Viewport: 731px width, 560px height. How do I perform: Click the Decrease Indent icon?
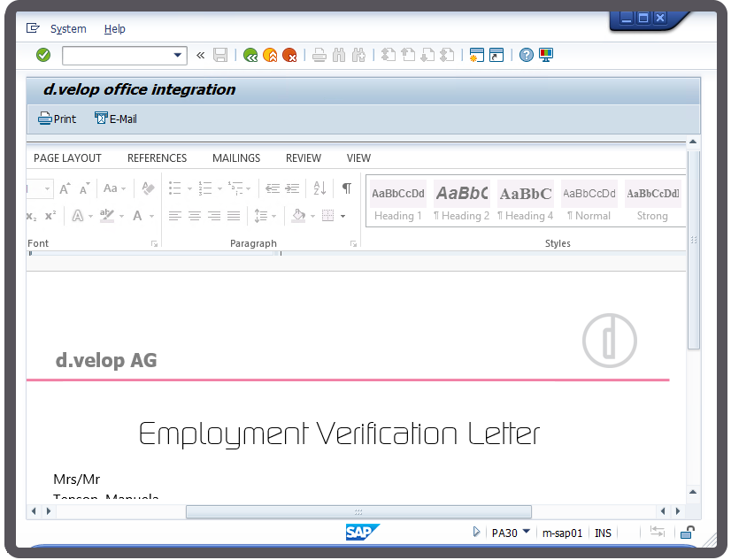click(x=273, y=188)
